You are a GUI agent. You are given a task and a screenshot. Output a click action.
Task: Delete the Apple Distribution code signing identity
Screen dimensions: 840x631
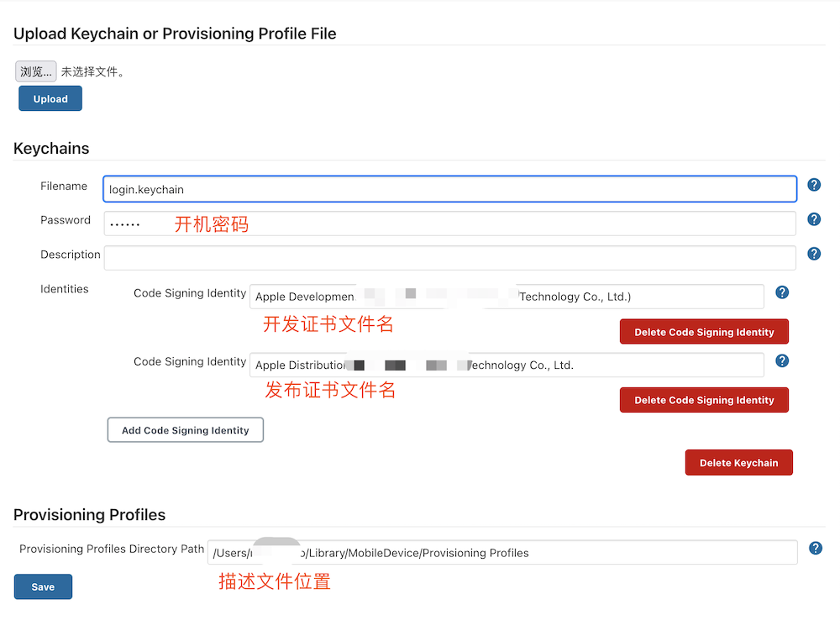(704, 400)
